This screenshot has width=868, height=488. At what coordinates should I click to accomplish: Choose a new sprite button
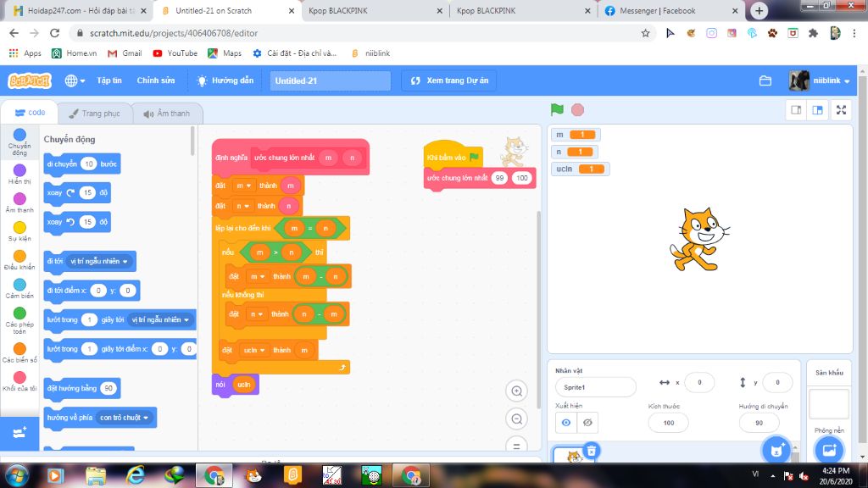tap(776, 449)
